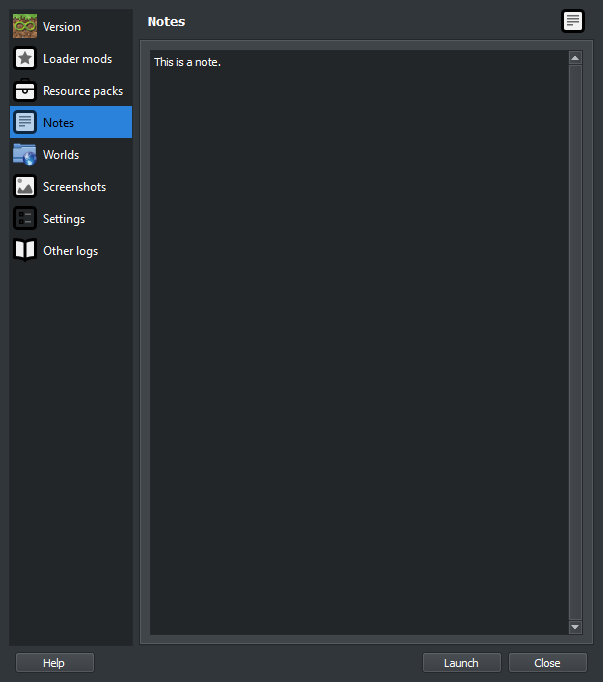Screen dimensions: 603x682
Task: Select the Notes entry label
Action: click(58, 123)
